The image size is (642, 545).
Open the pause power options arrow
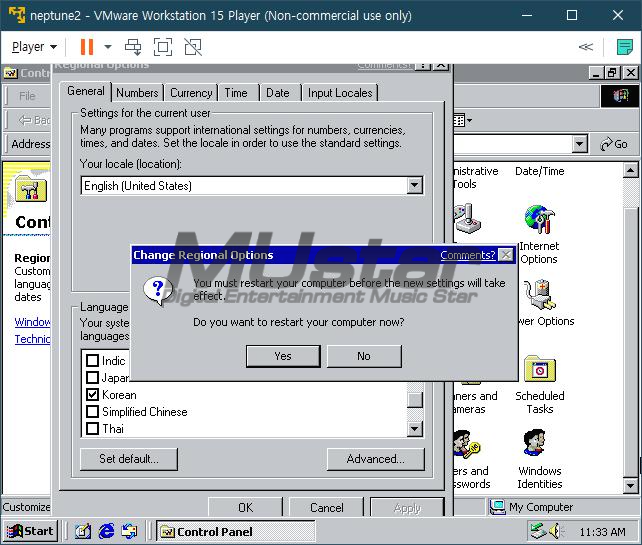tap(108, 47)
